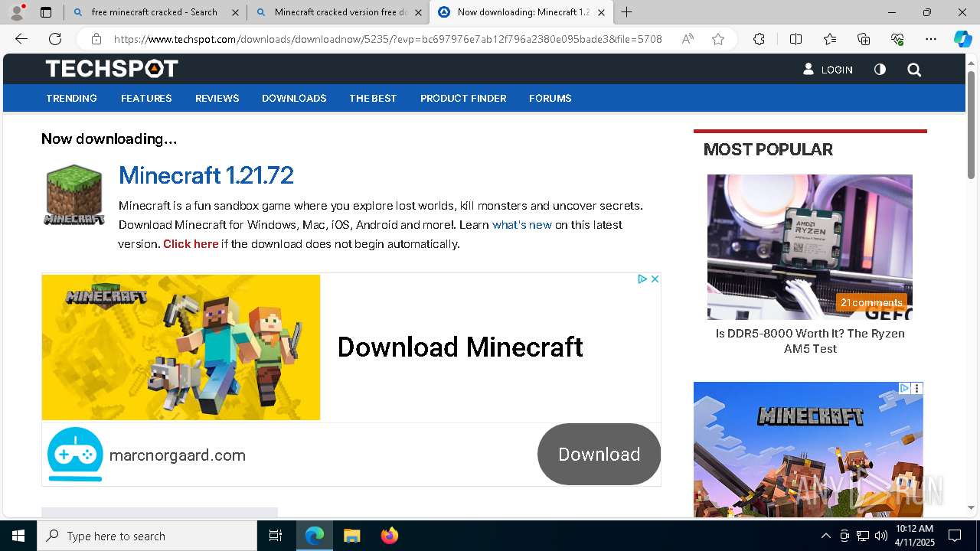The height and width of the screenshot is (551, 980).
Task: Open the Extensions puzzle icon
Action: click(759, 39)
